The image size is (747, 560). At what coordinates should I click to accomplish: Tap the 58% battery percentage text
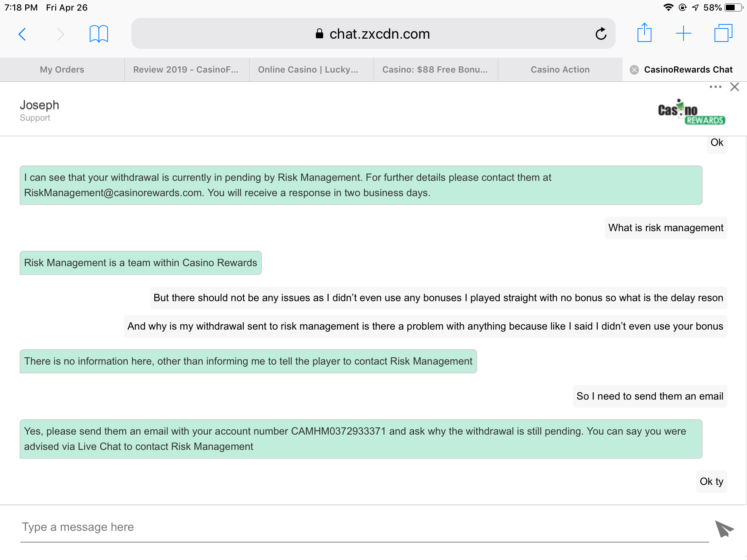coord(712,7)
